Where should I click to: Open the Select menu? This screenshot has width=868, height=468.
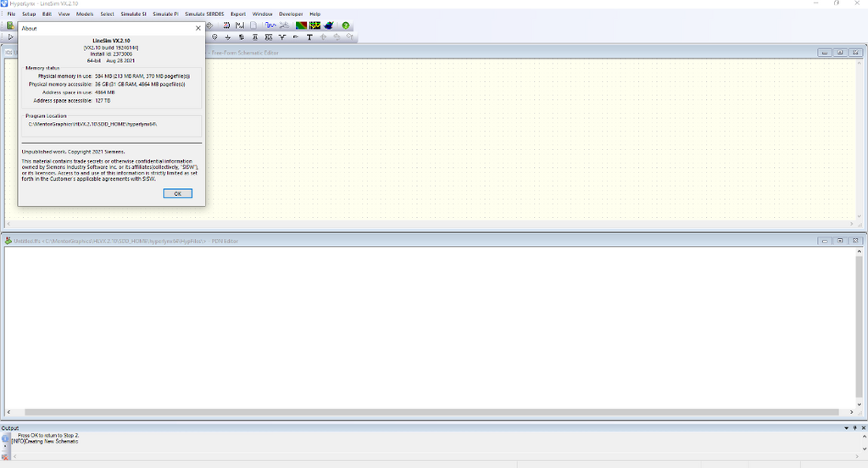pyautogui.click(x=107, y=14)
